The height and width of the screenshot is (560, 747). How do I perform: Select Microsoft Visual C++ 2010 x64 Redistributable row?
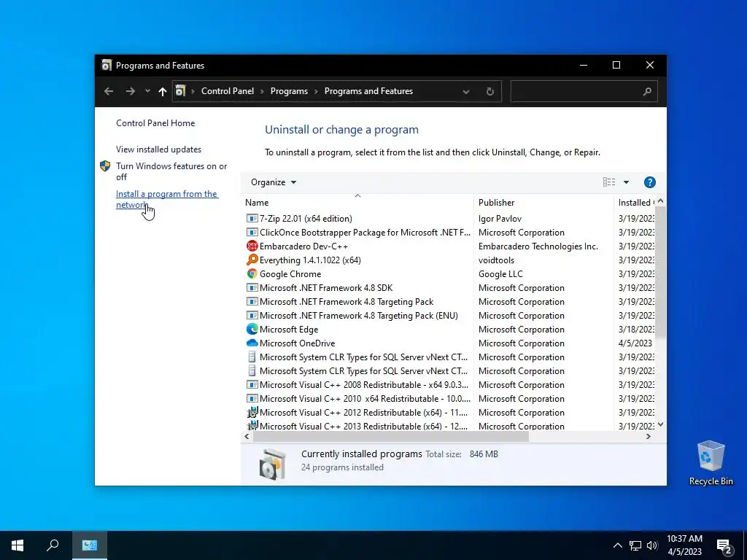(365, 399)
